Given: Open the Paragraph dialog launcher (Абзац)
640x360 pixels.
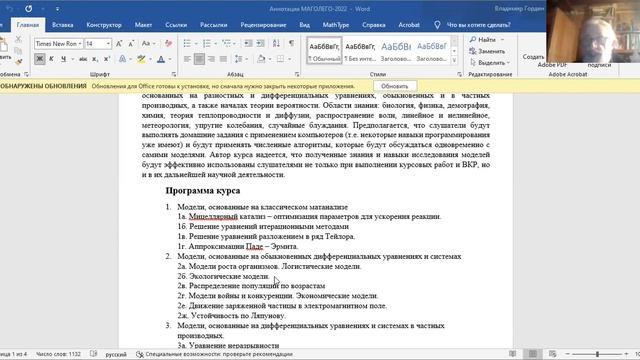Looking at the screenshot, I should (297, 75).
